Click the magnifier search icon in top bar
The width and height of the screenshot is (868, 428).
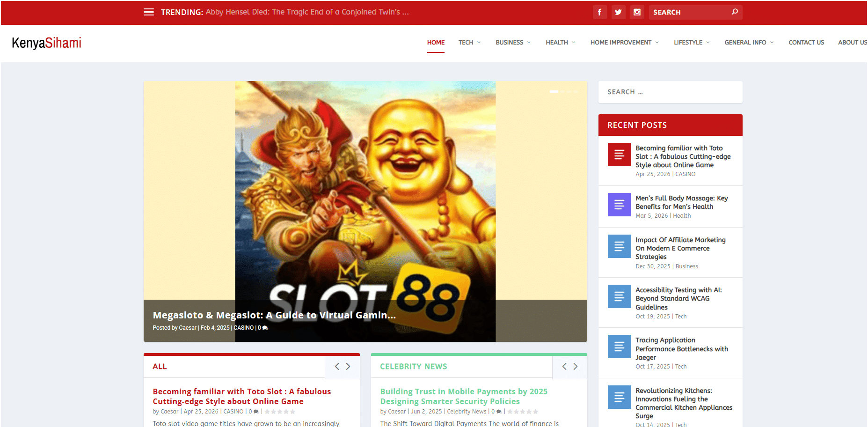735,12
